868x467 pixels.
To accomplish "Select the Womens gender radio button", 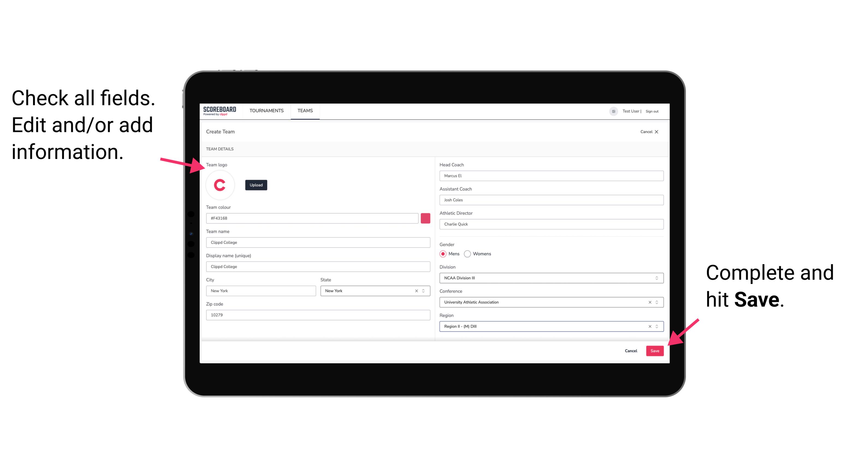I will tap(469, 254).
